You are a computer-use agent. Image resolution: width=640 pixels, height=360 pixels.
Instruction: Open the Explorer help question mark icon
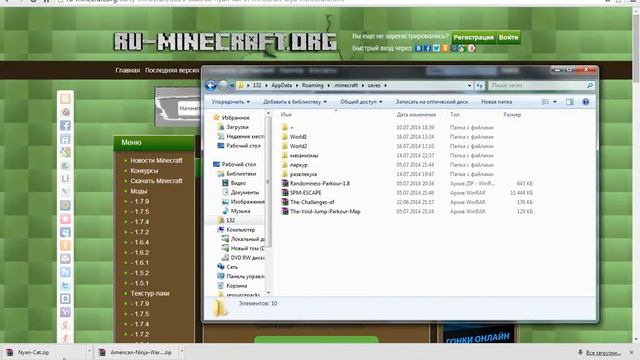(x=586, y=102)
